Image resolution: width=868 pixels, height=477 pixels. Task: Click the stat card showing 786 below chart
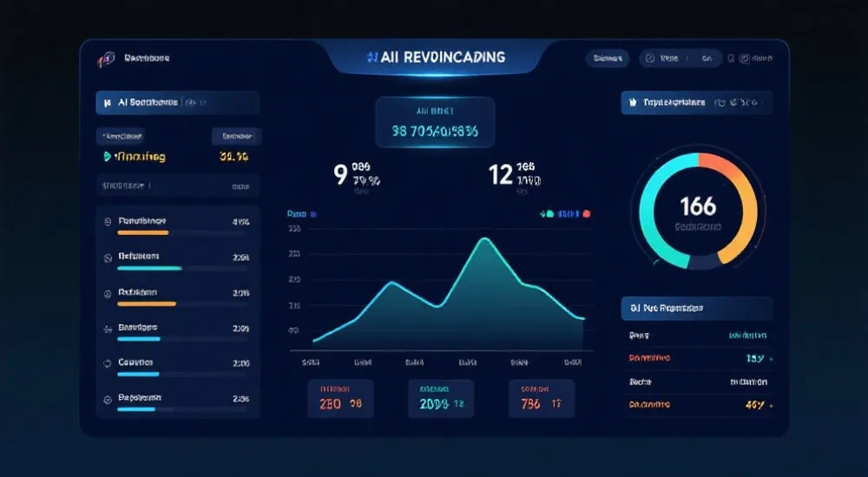[542, 399]
